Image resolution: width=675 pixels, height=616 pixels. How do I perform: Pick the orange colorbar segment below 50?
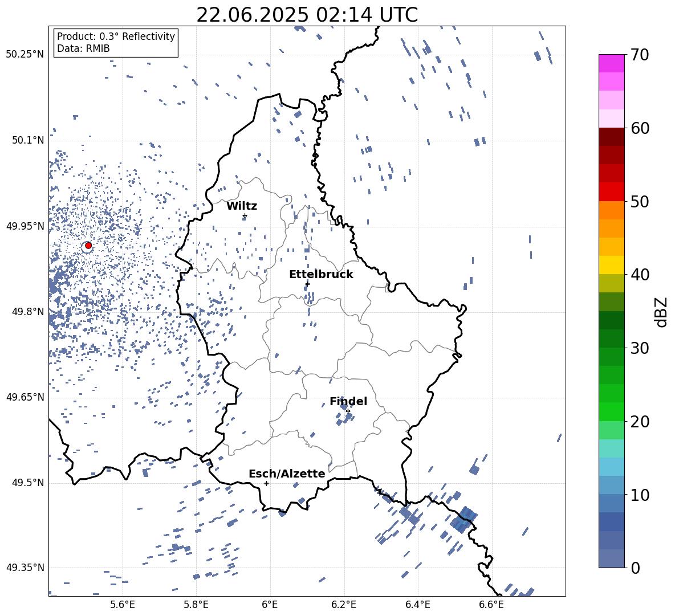[x=611, y=210]
